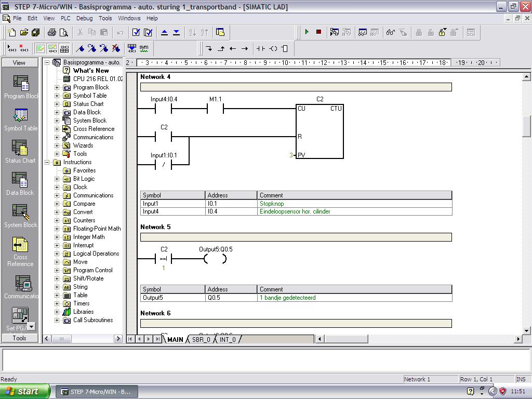Insert a contact from the LAD toolbar
The height and width of the screenshot is (399, 532).
pyautogui.click(x=260, y=48)
